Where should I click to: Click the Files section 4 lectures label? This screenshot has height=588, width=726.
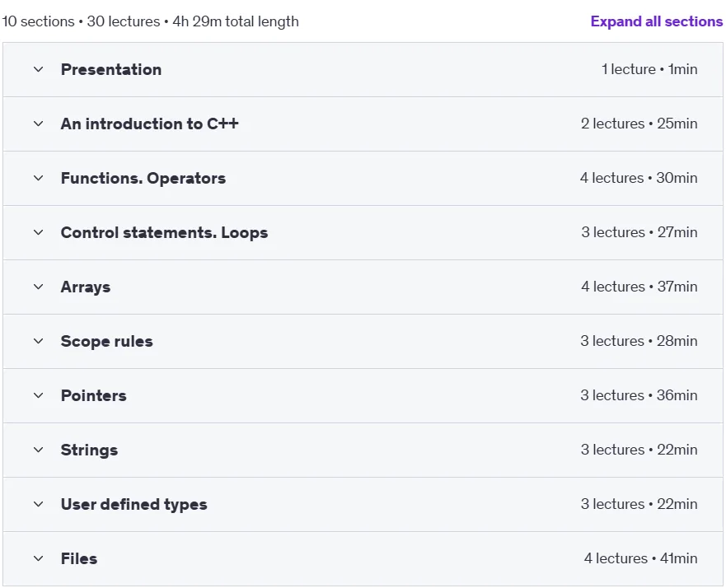tap(616, 558)
